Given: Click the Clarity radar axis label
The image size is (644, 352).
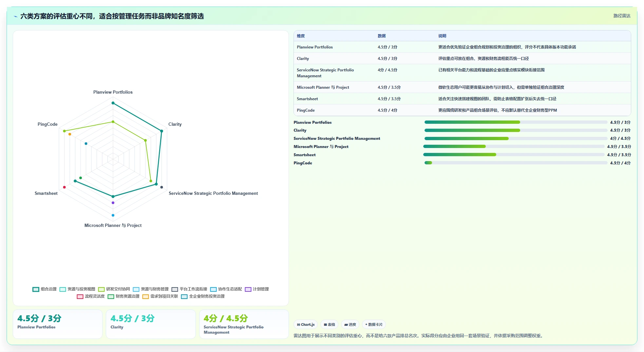Looking at the screenshot, I should [x=175, y=124].
